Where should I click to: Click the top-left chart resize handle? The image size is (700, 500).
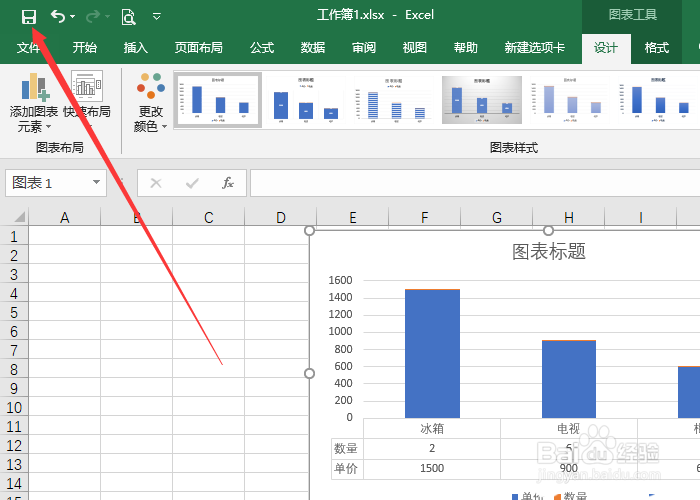(x=309, y=230)
